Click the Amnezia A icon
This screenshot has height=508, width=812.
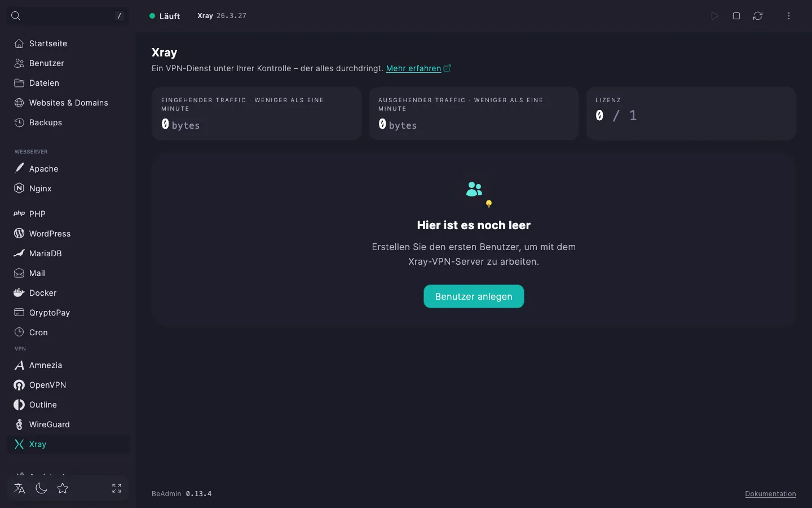click(19, 365)
